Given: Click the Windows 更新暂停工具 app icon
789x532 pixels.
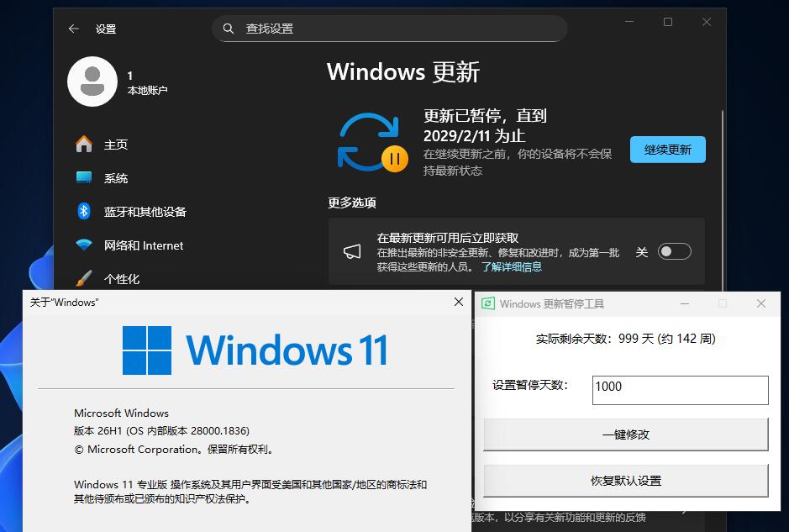Looking at the screenshot, I should point(487,303).
